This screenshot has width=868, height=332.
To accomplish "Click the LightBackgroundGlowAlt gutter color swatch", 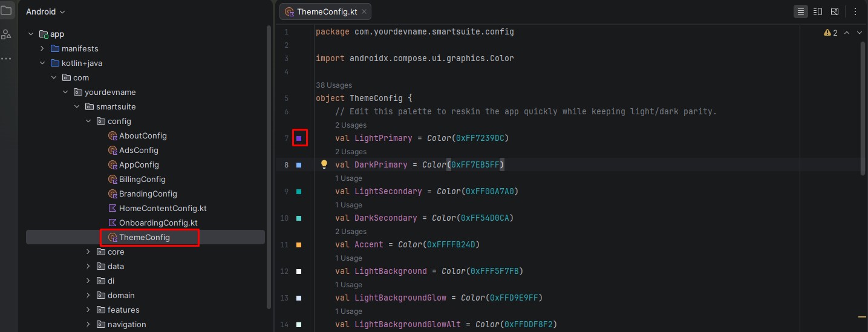I will tap(299, 325).
